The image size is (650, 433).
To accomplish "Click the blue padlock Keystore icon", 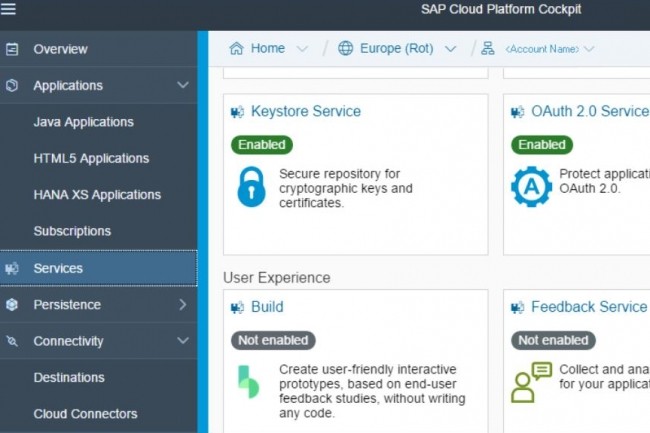I will (251, 187).
